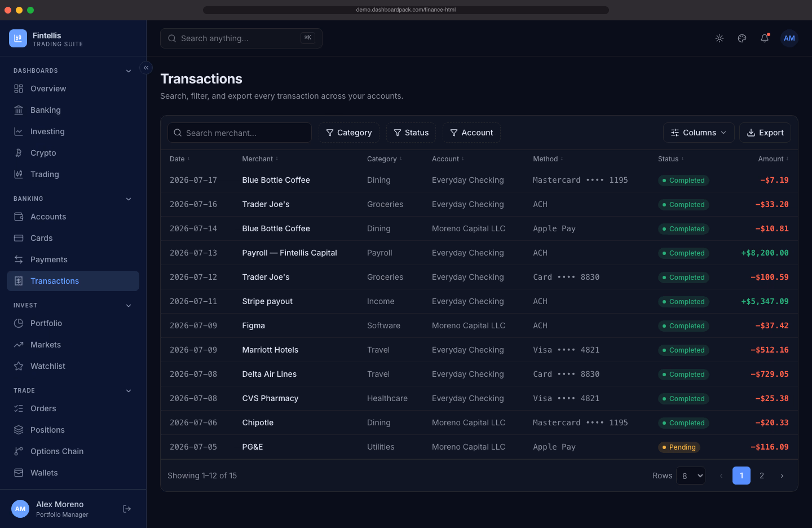Image resolution: width=812 pixels, height=528 pixels.
Task: Sort by Account column header
Action: coord(448,159)
